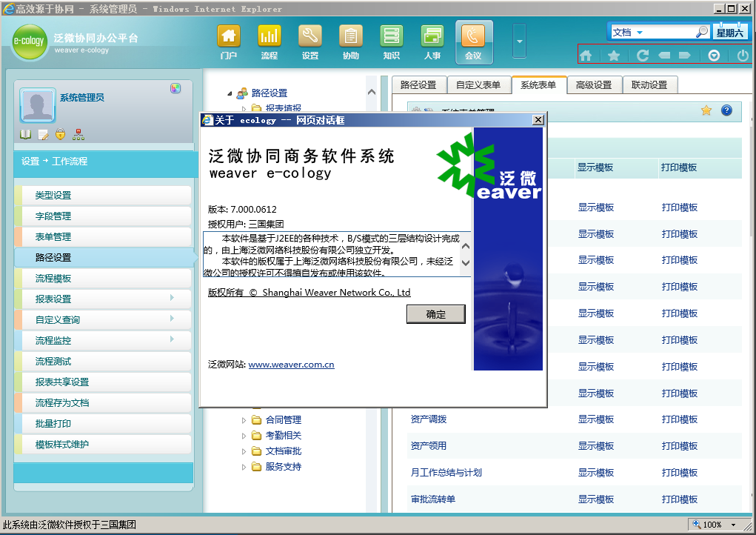Image resolution: width=756 pixels, height=535 pixels.
Task: Open the 100% zoom level dropdown
Action: coord(733,525)
